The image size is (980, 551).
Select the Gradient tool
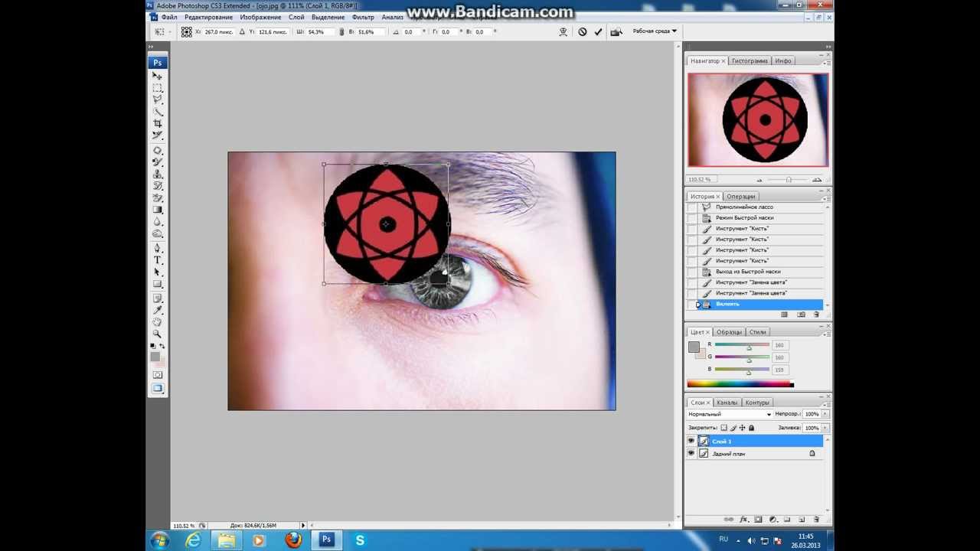pos(158,210)
